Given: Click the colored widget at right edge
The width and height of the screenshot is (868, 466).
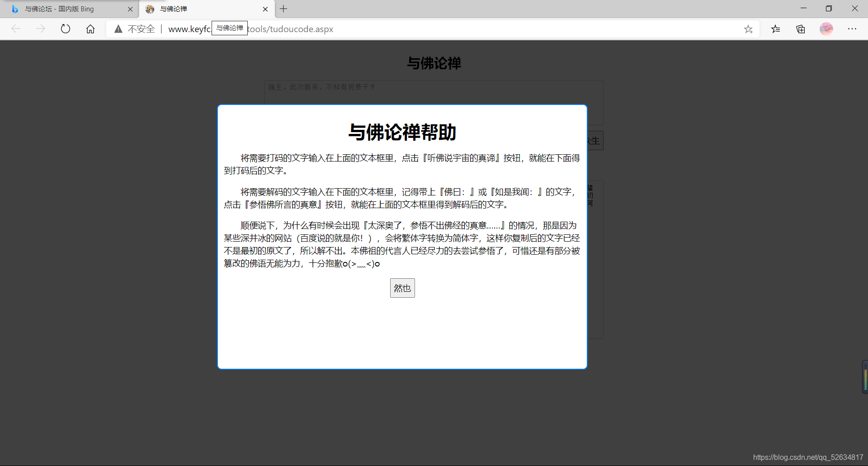Looking at the screenshot, I should 865,377.
